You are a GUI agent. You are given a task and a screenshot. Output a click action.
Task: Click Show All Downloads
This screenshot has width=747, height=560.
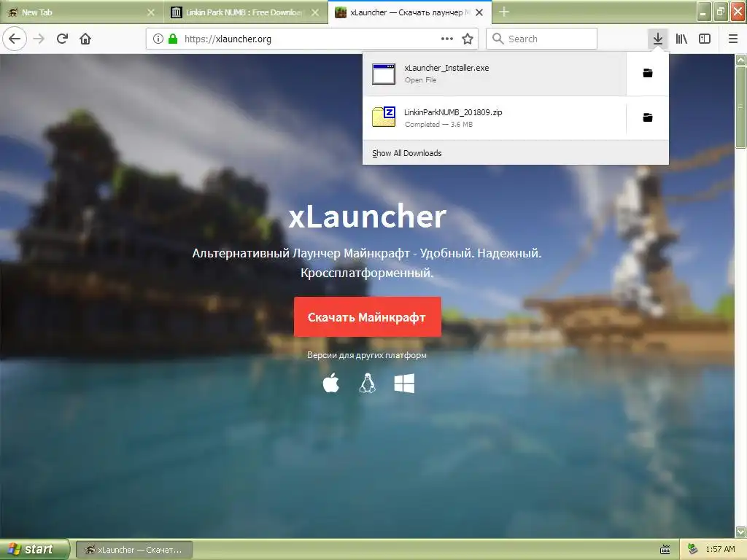[x=407, y=153]
